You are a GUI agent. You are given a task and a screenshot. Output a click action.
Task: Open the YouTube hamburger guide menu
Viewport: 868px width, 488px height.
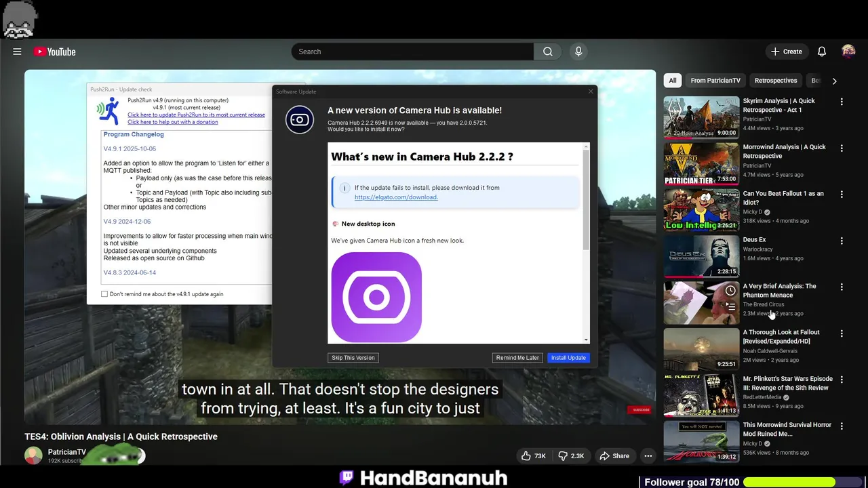click(x=17, y=52)
